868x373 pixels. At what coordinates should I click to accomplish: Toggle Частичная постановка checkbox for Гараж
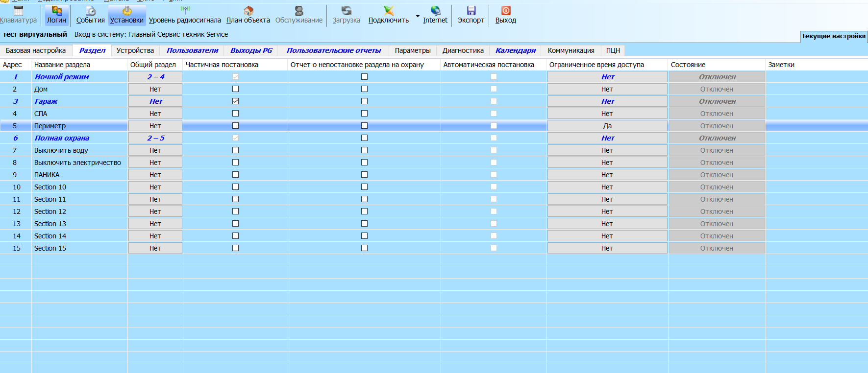(x=235, y=101)
